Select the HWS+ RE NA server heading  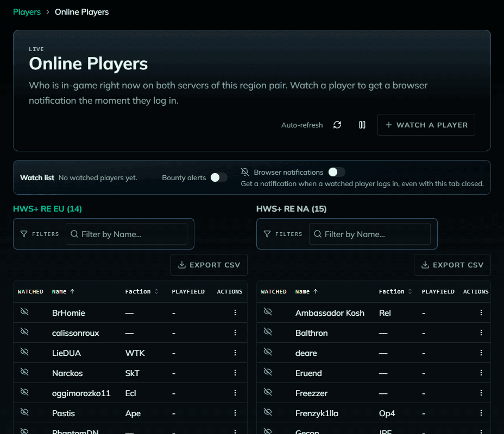pyautogui.click(x=291, y=209)
